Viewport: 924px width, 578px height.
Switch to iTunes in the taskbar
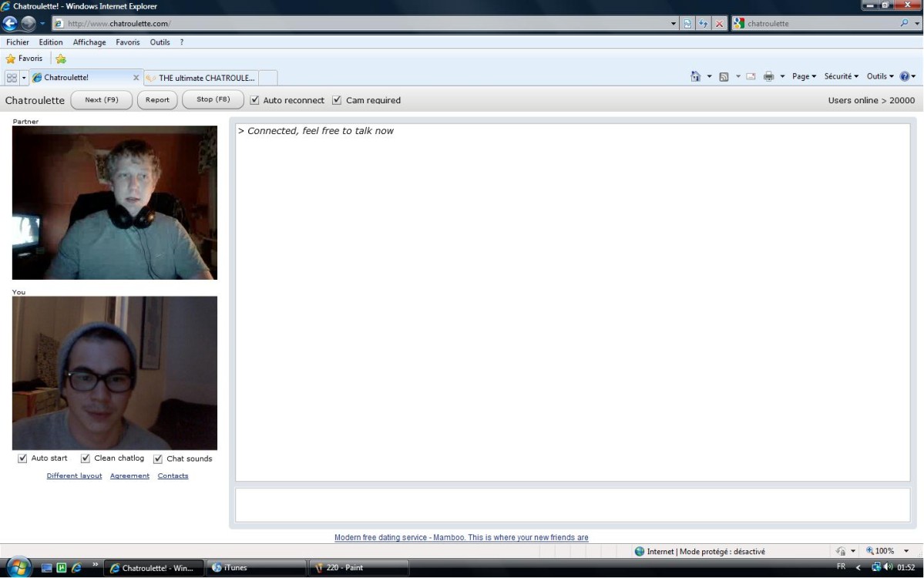pos(256,568)
